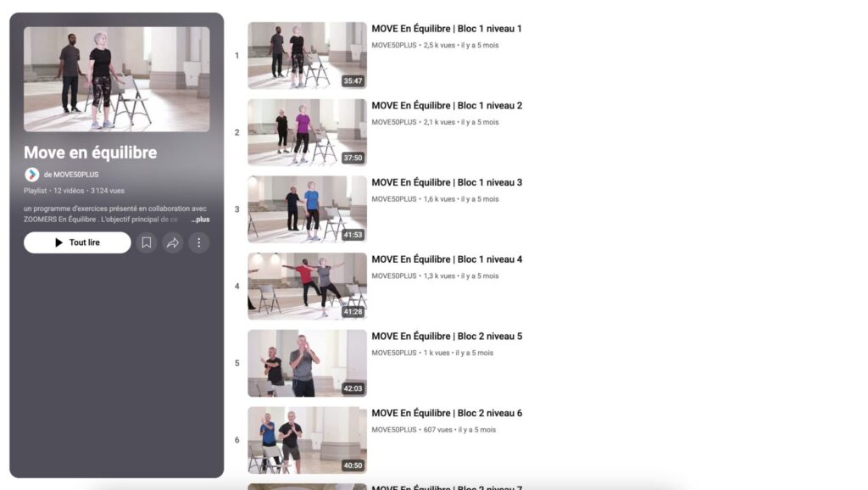This screenshot has height=490, width=868.
Task: Open the 40:50 duration video thumbnail
Action: 307,440
